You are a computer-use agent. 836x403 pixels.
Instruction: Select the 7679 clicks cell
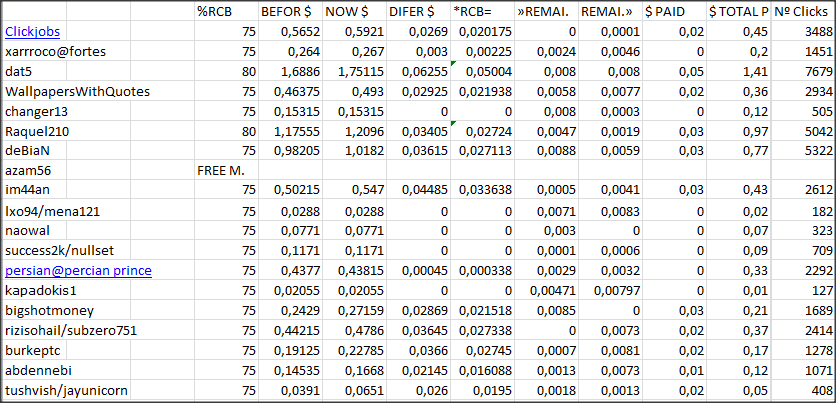point(803,72)
